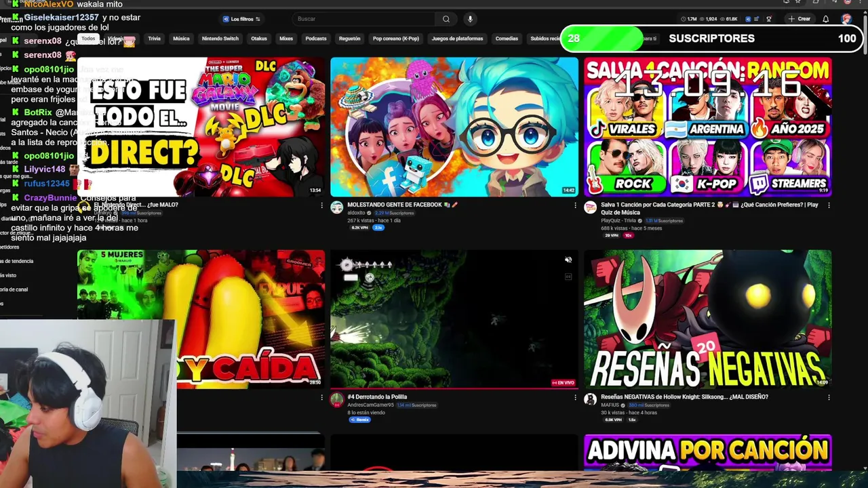The width and height of the screenshot is (868, 488).
Task: Open options menu for Salva 1 Canción video
Action: click(829, 205)
